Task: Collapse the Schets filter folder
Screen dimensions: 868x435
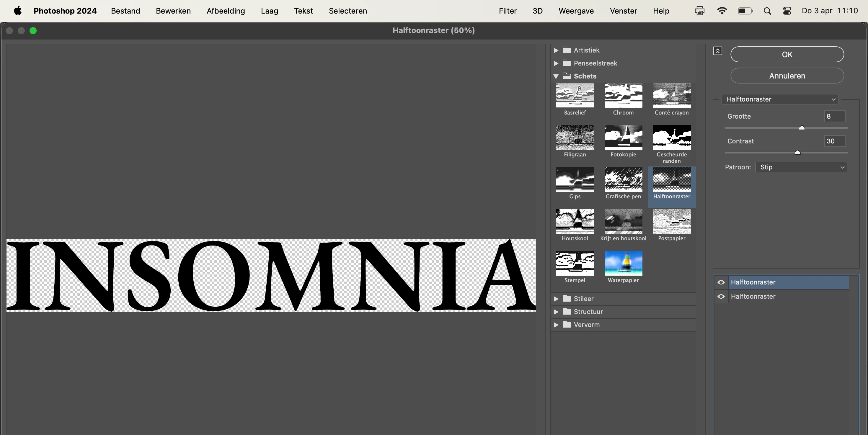Action: coord(556,76)
